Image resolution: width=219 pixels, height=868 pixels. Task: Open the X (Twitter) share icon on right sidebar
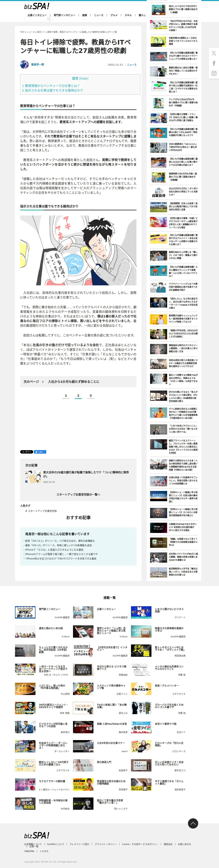pos(214,53)
